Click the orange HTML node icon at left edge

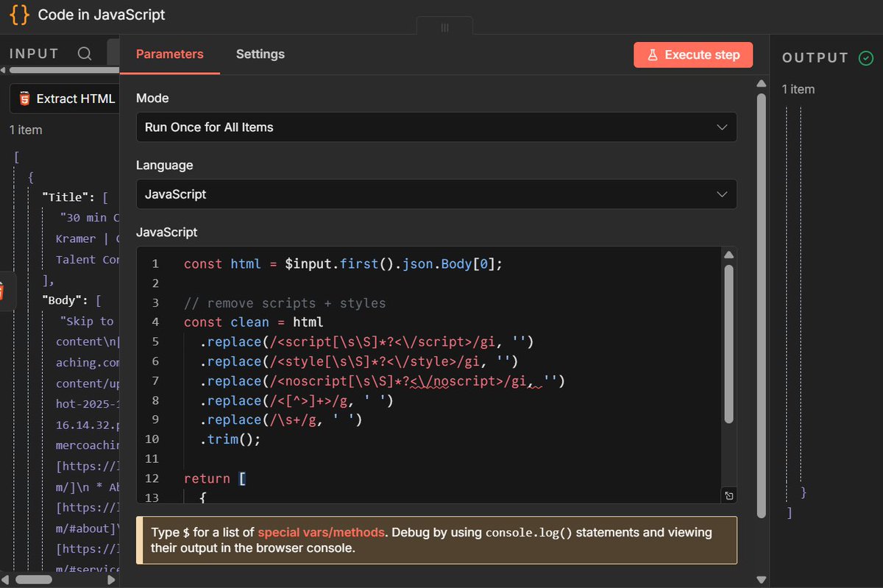[x=2, y=291]
